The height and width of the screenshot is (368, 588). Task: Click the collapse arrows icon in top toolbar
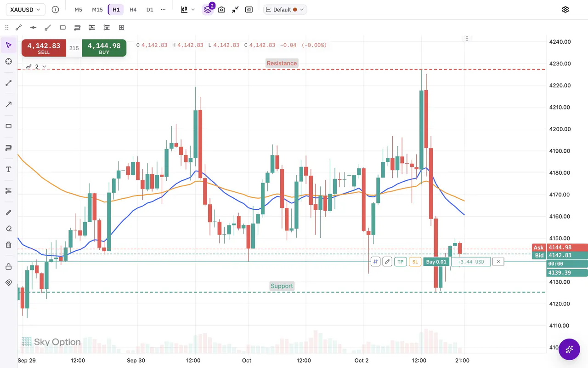(235, 10)
